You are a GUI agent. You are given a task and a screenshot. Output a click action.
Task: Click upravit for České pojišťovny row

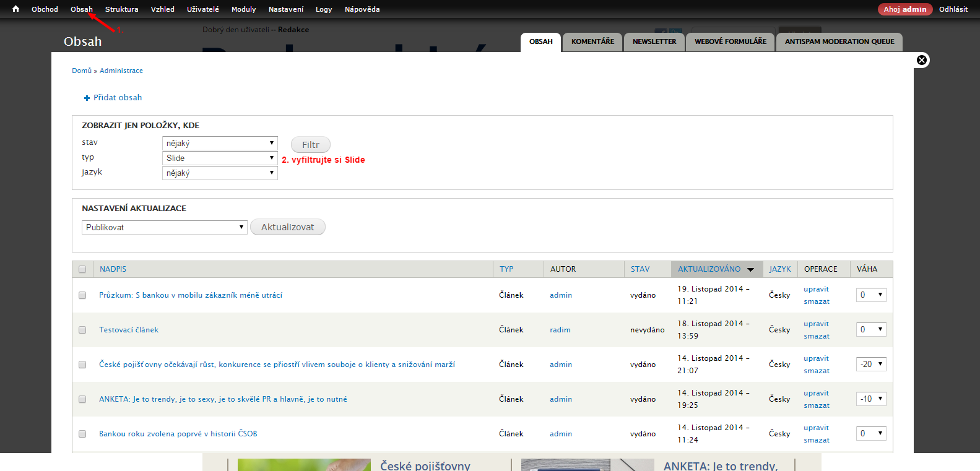(x=816, y=358)
